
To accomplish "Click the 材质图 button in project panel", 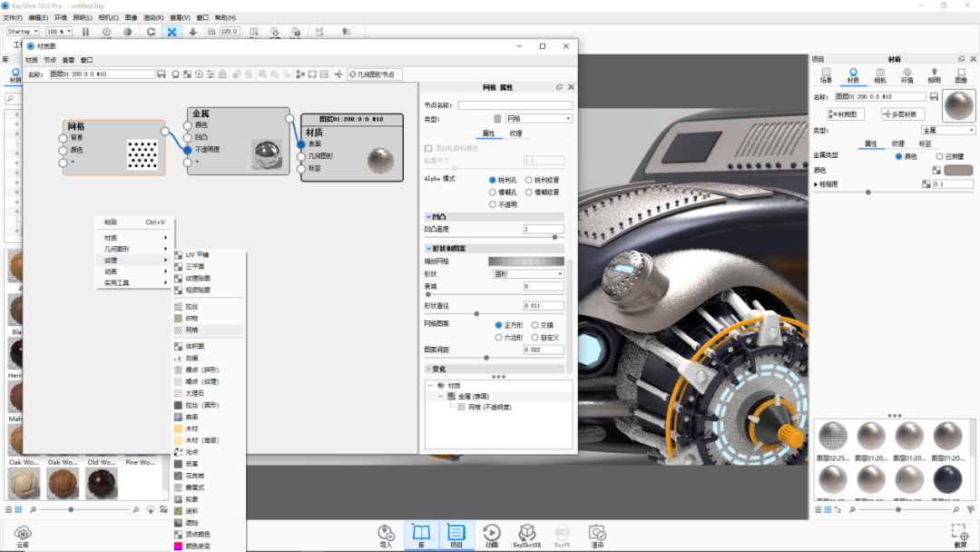I will (x=846, y=114).
